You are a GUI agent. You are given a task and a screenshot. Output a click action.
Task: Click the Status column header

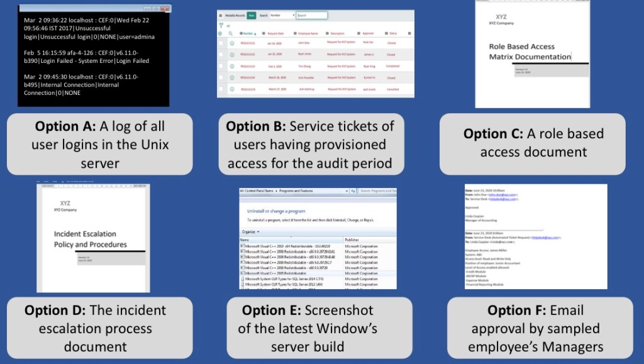(393, 33)
